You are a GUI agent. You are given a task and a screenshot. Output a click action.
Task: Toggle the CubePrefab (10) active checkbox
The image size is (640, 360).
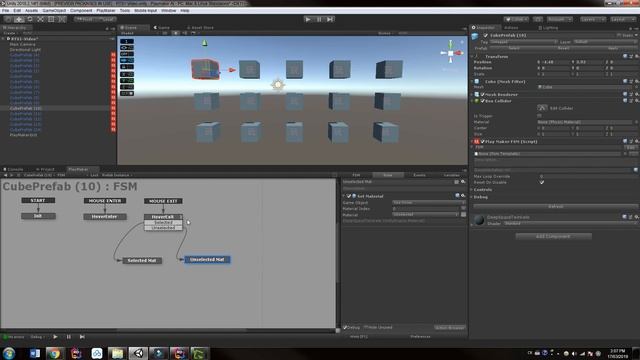pyautogui.click(x=485, y=36)
